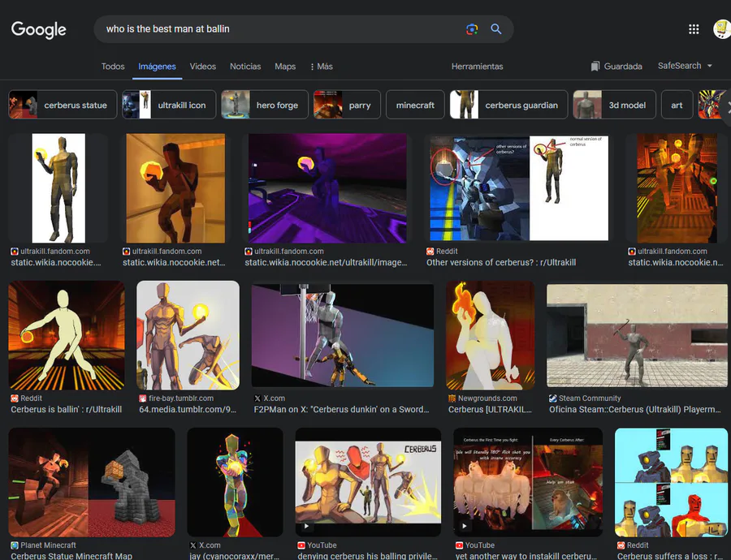Filter by art chip
Viewport: 731px width, 560px height.
[x=677, y=105]
